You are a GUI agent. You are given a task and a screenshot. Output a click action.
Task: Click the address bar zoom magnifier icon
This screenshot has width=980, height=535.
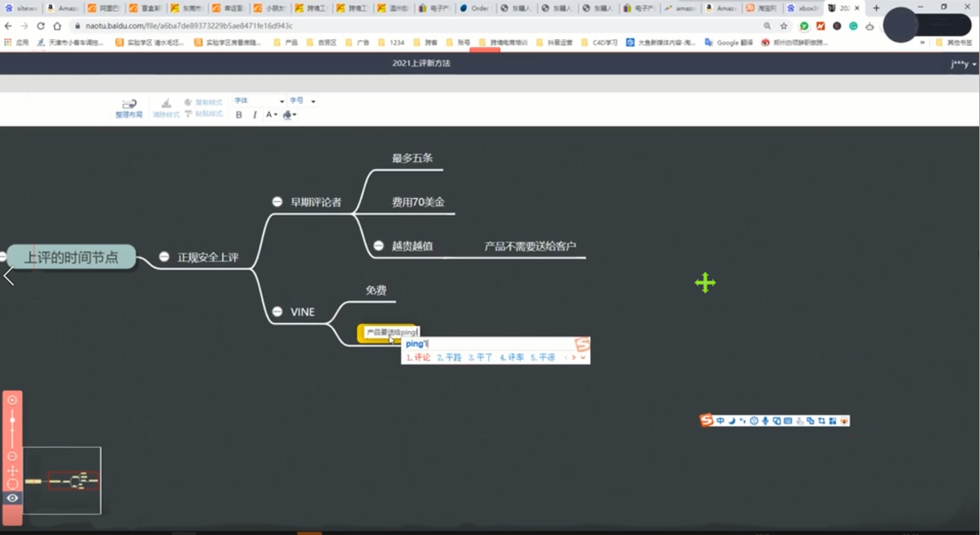coord(767,26)
